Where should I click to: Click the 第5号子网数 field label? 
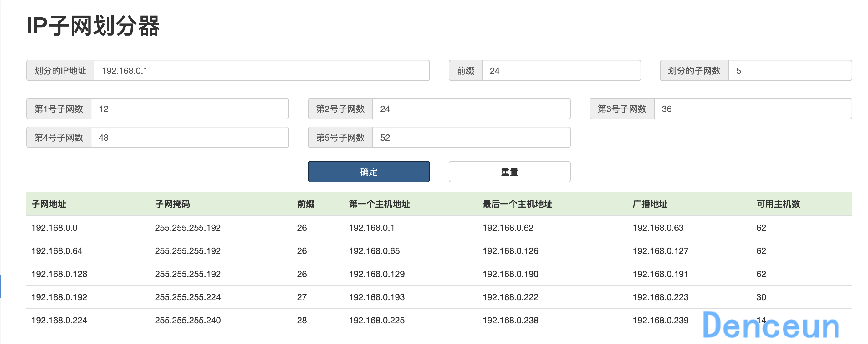coord(340,137)
